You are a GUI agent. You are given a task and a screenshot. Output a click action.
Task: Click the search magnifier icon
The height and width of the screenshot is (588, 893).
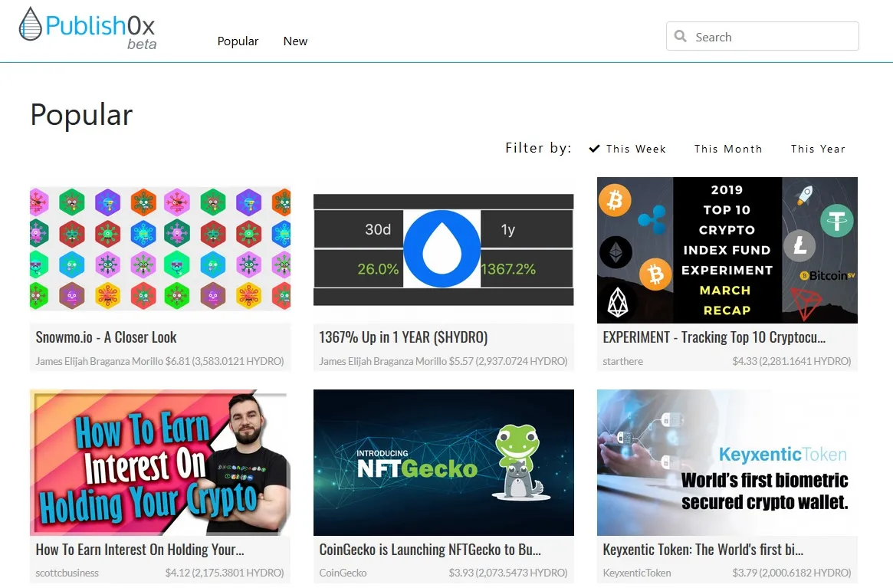tap(680, 37)
